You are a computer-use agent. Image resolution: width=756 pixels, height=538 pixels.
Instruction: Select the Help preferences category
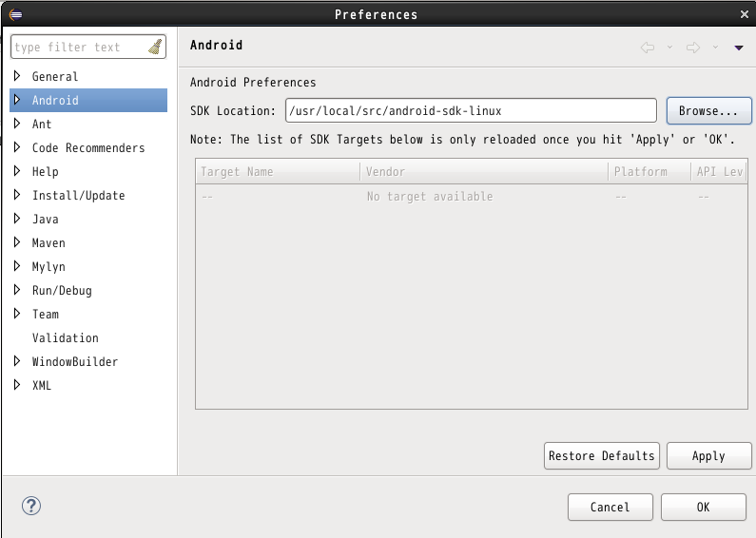pyautogui.click(x=46, y=172)
